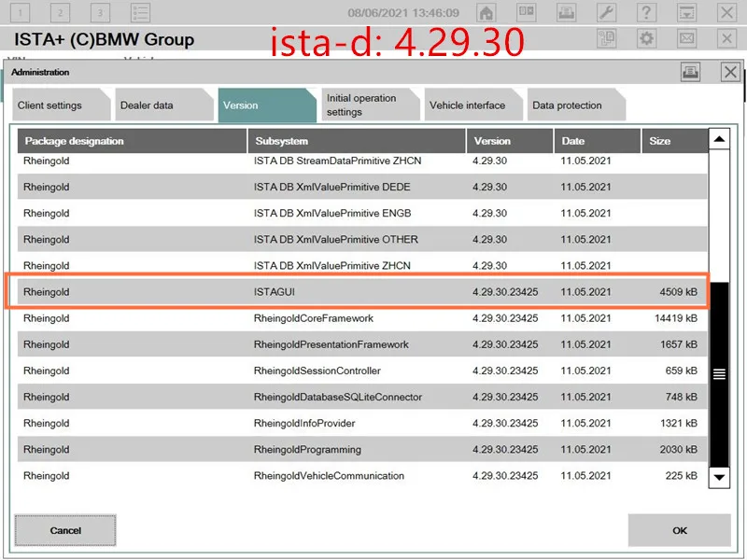Click the home icon in top toolbar
Image resolution: width=747 pixels, height=560 pixels.
486,12
